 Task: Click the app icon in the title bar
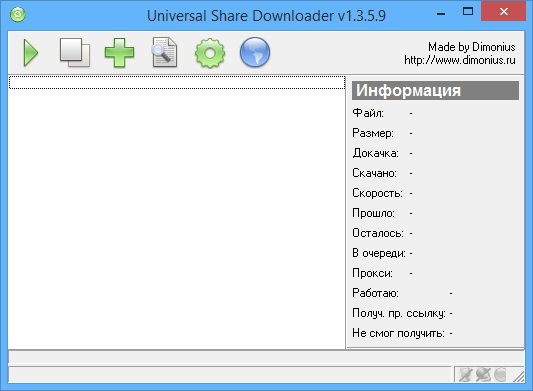tap(18, 14)
